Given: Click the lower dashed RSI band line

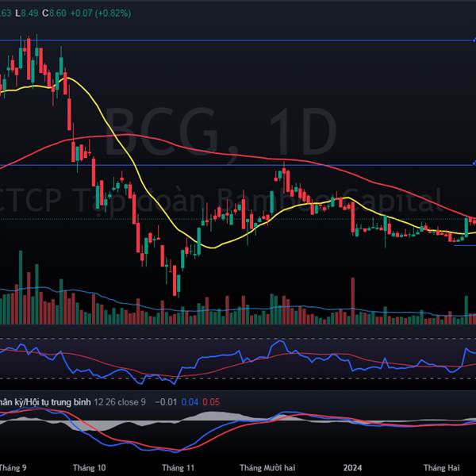Looking at the screenshot, I should point(238,378).
